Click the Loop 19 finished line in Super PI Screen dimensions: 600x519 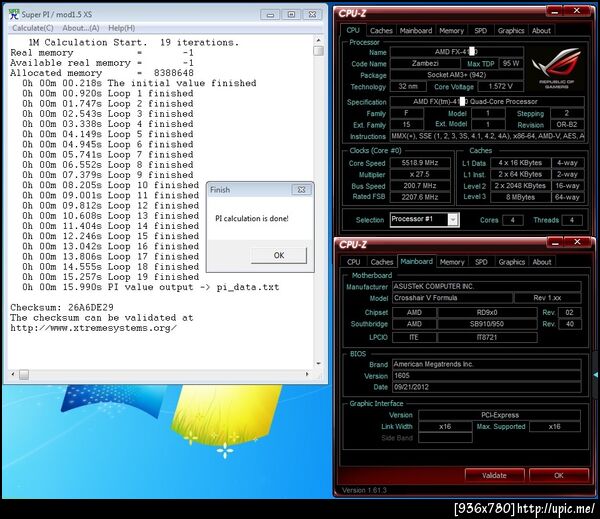click(x=111, y=277)
